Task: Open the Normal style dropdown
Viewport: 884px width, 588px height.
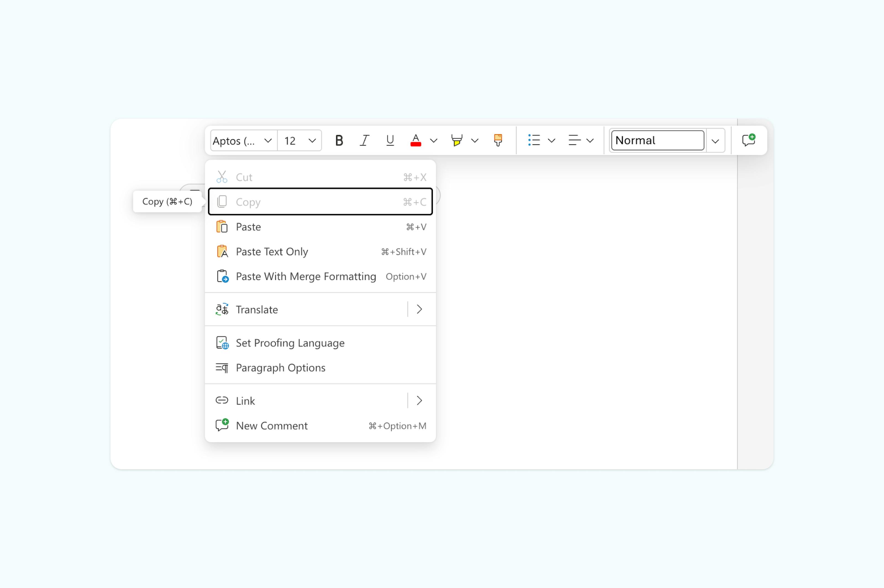Action: pyautogui.click(x=715, y=141)
